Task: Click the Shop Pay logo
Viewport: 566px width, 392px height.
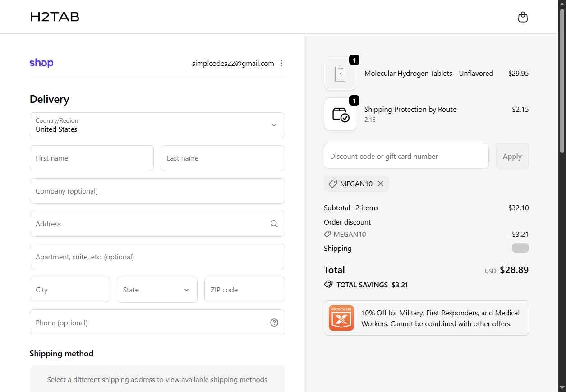Action: click(x=41, y=63)
